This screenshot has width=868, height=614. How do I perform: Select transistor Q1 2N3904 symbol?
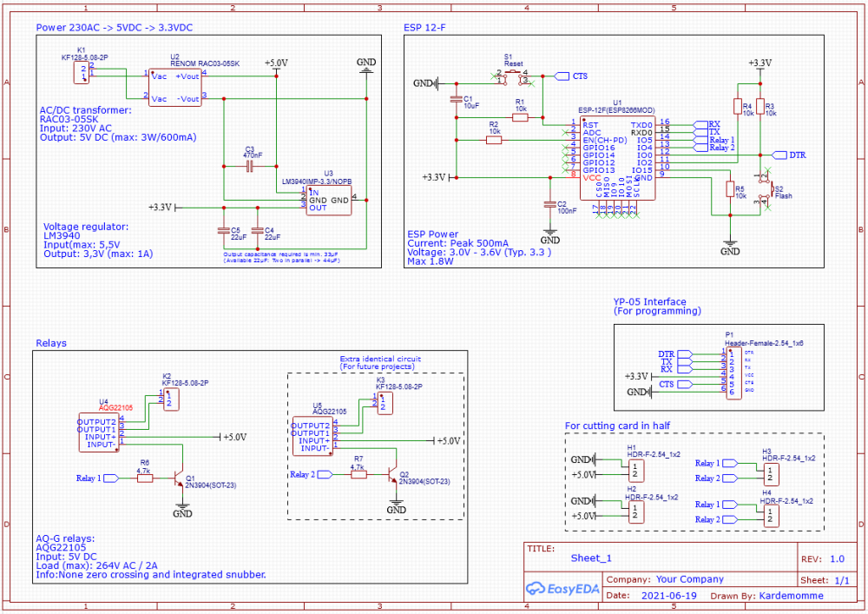pos(180,479)
